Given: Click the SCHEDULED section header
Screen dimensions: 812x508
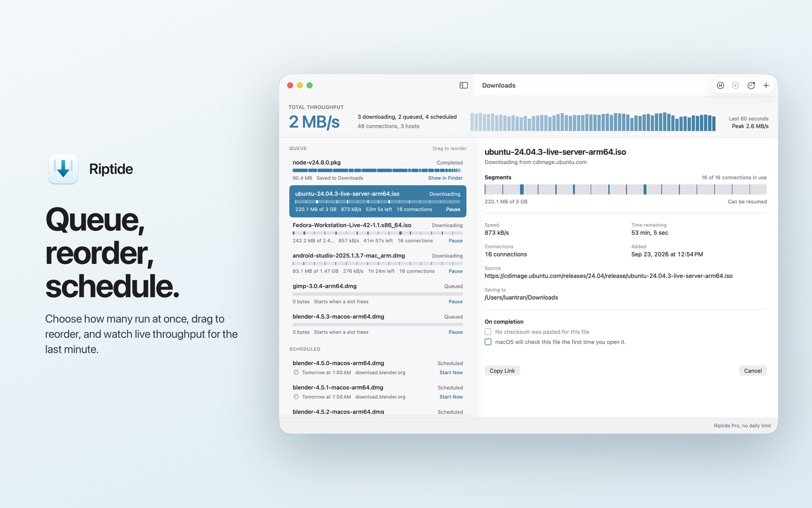Looking at the screenshot, I should [304, 349].
